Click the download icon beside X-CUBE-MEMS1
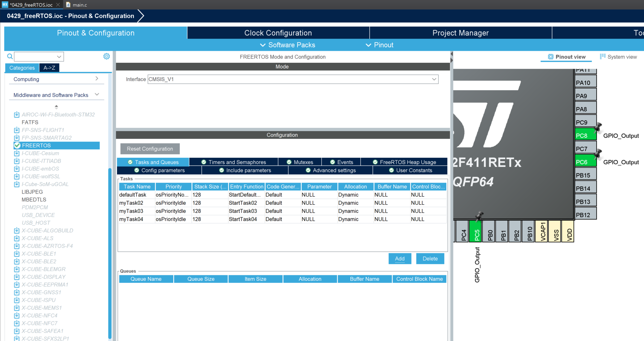Image resolution: width=644 pixels, height=341 pixels. click(x=17, y=308)
